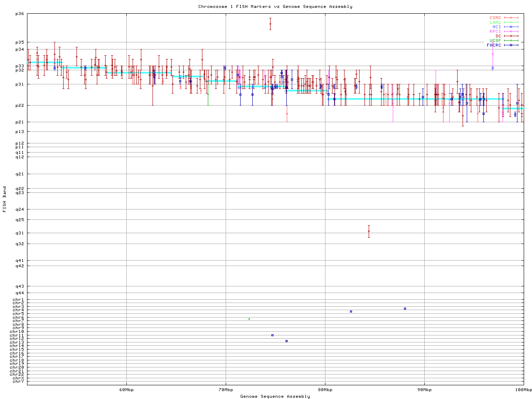Click the gray plus marker on chr7 row
Screen dimensions: 532x399
click(x=249, y=319)
